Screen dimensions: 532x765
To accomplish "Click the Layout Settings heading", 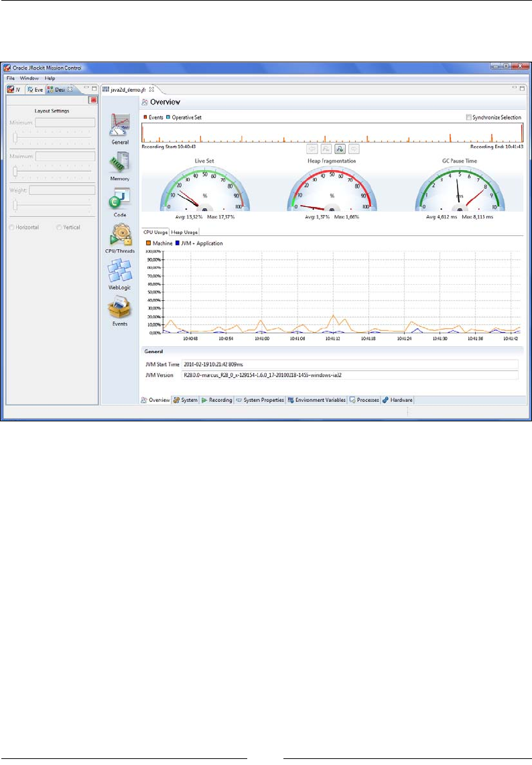I will click(x=52, y=111).
